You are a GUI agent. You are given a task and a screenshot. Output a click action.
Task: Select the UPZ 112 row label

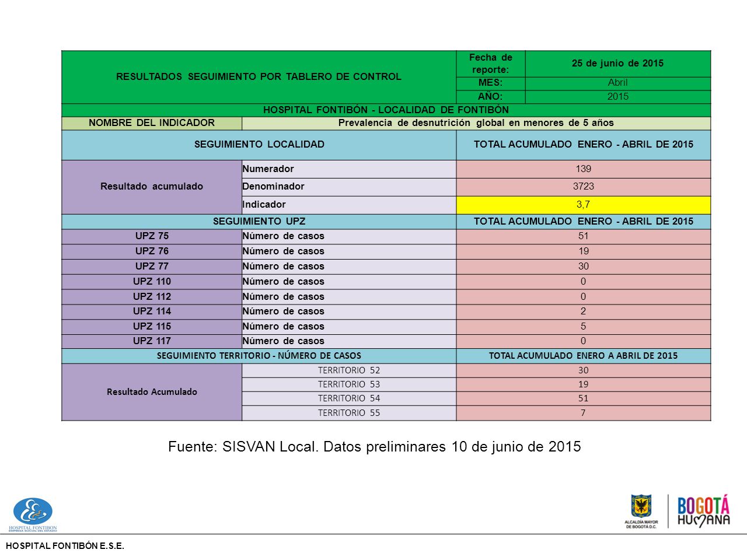[152, 297]
